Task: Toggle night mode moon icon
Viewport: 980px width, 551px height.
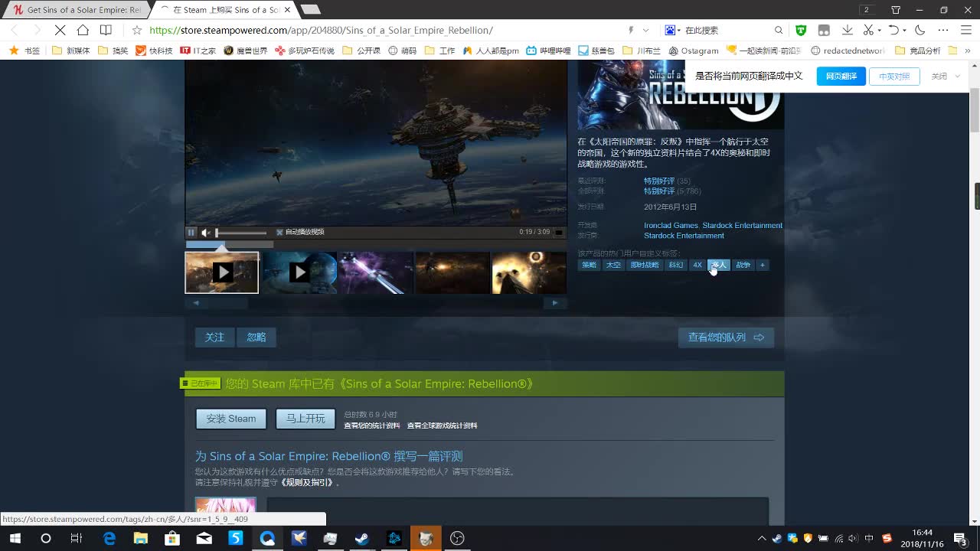Action: (x=920, y=30)
